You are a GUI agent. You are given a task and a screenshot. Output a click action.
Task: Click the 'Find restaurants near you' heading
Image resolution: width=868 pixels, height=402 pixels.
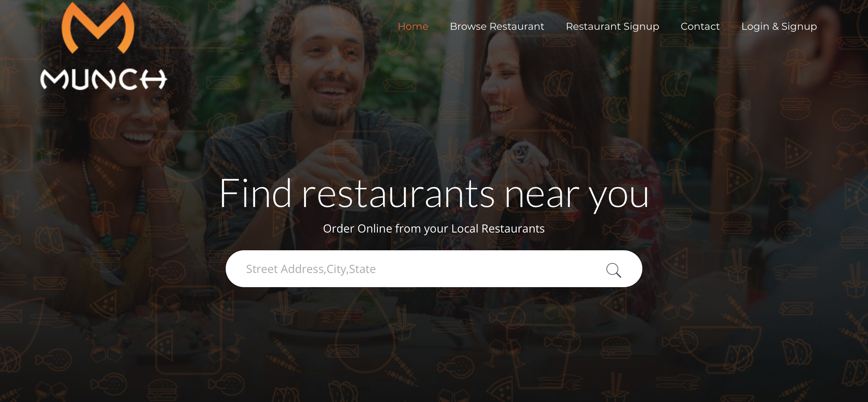(434, 194)
